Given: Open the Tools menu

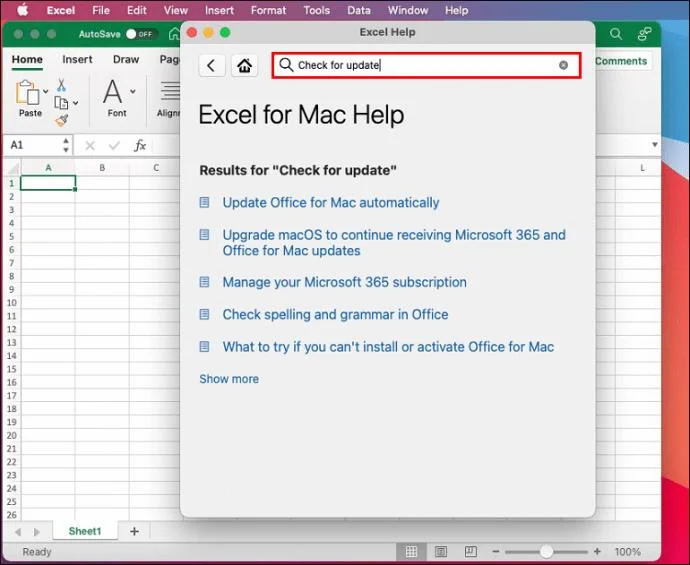Looking at the screenshot, I should [x=316, y=10].
